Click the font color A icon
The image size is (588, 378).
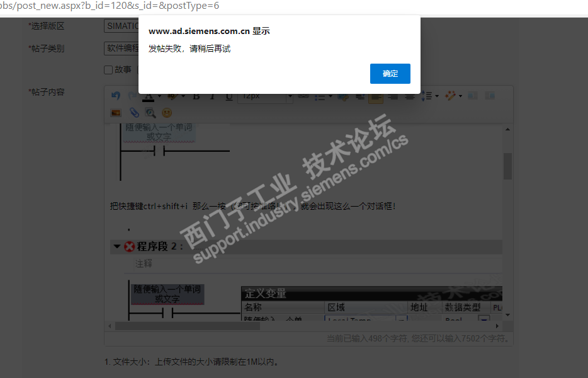point(149,97)
